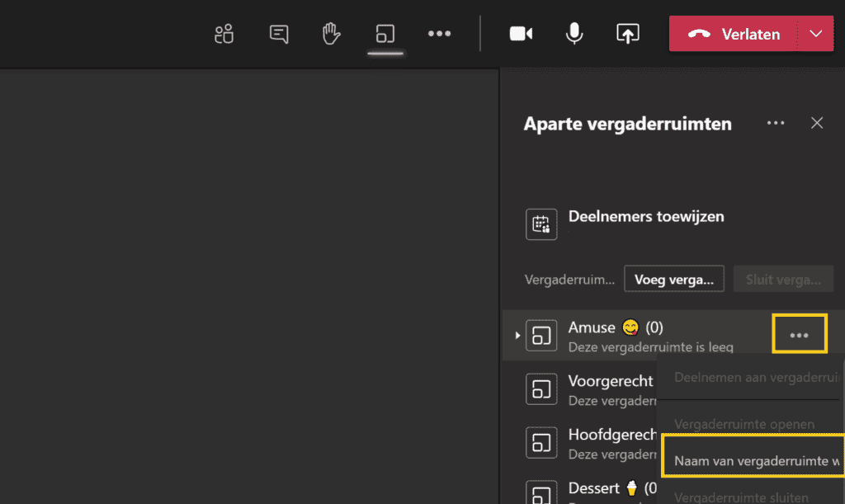Click the Sluit verga... button
Screen dimensions: 845x504
783,279
